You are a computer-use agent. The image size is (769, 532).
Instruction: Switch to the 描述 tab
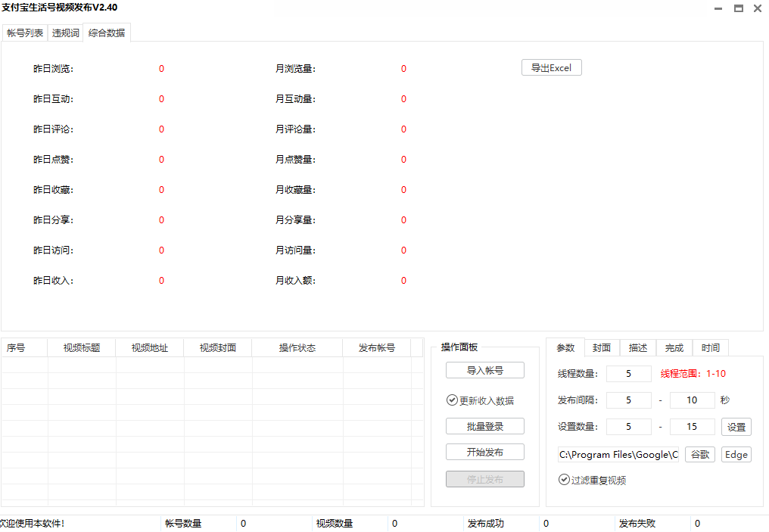click(638, 348)
